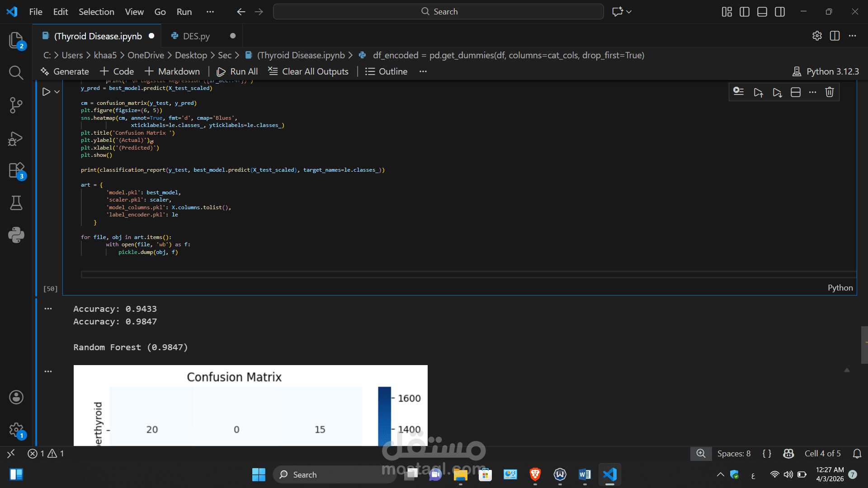Viewport: 868px width, 488px height.
Task: Delete the current cell with trash icon
Action: pyautogui.click(x=829, y=92)
